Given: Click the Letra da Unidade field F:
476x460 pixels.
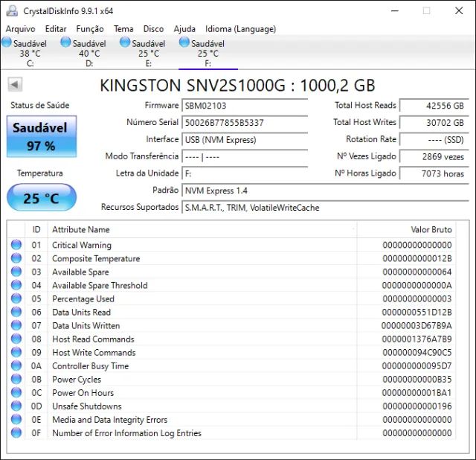Looking at the screenshot, I should [x=245, y=173].
